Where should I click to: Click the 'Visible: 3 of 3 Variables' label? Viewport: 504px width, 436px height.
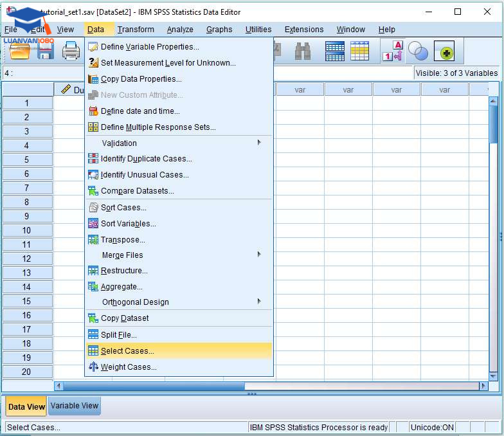coord(456,73)
